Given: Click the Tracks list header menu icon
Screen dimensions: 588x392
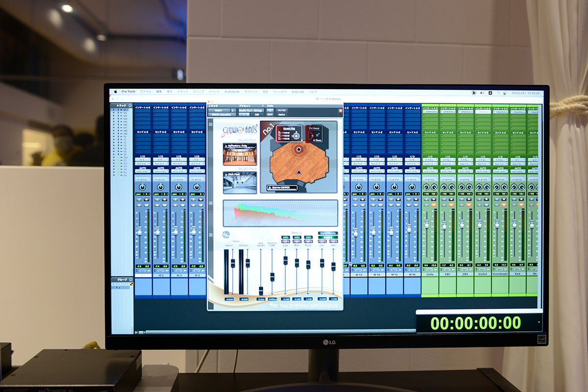Looking at the screenshot, I should (x=129, y=105).
